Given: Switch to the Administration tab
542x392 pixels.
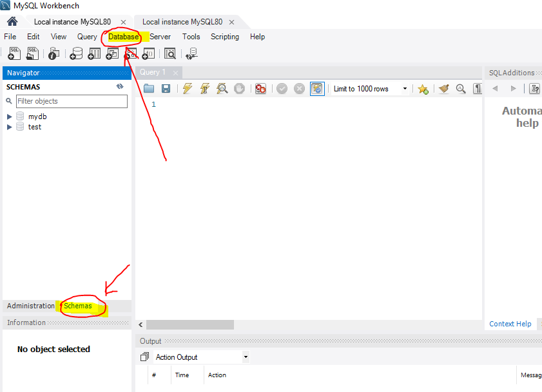Looking at the screenshot, I should [x=30, y=306].
